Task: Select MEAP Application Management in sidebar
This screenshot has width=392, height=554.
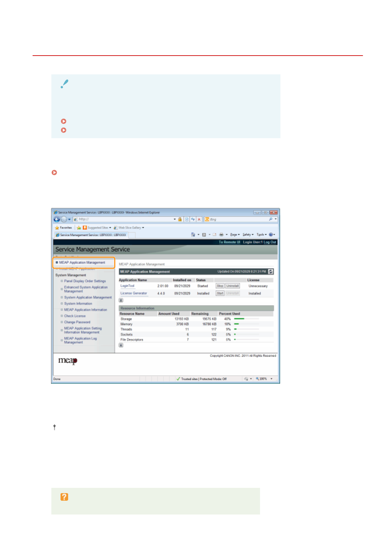Action: coord(82,263)
